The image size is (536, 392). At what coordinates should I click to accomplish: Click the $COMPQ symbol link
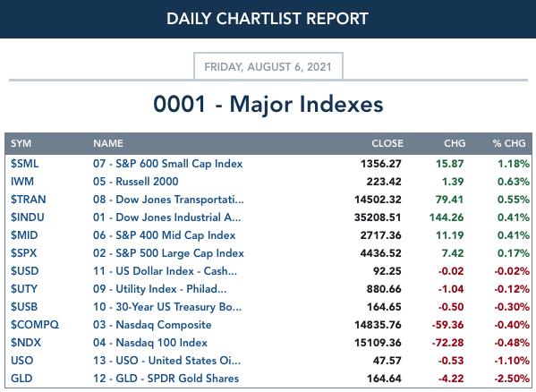(x=35, y=325)
